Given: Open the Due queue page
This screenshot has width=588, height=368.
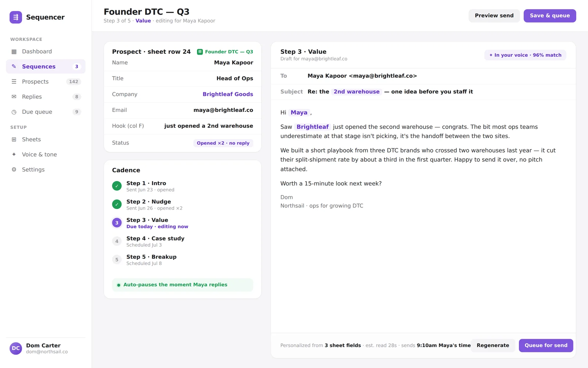Looking at the screenshot, I should tap(46, 112).
